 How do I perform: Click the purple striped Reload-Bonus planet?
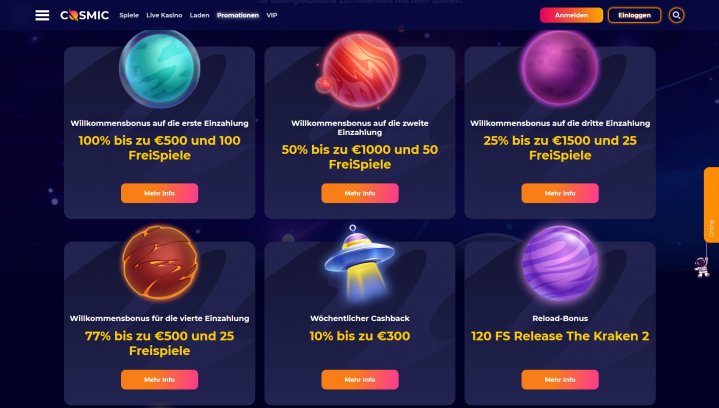point(560,262)
